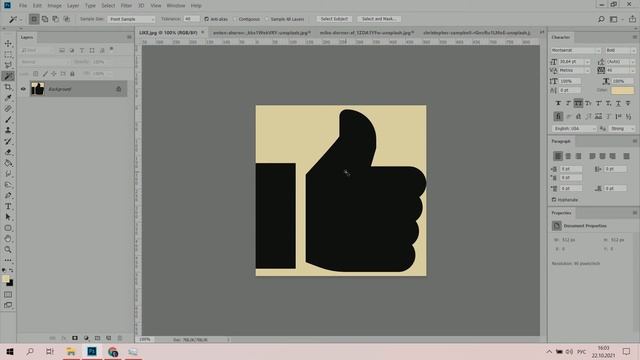Click the Select Subject button

(334, 19)
